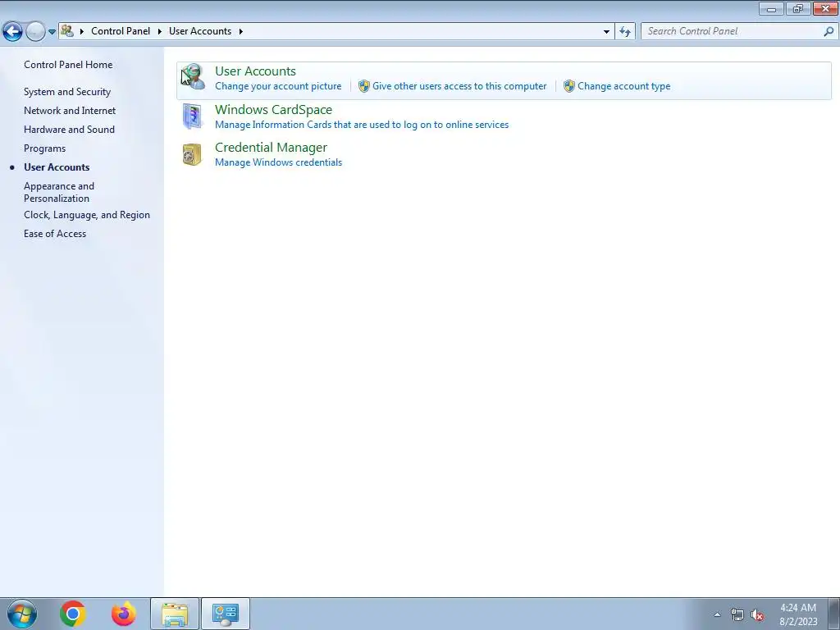Click the Show desktop strip

pyautogui.click(x=833, y=614)
